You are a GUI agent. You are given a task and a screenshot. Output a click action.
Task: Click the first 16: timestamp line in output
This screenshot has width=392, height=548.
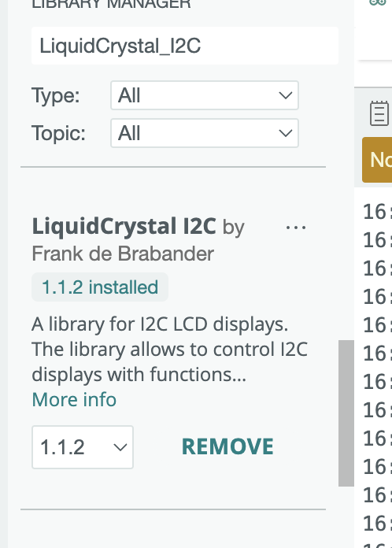tap(377, 212)
